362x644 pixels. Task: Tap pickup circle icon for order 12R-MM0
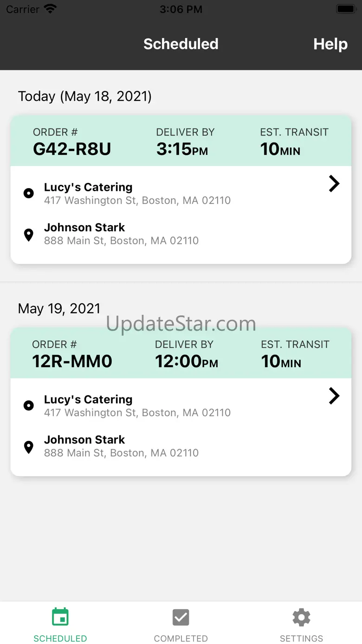[x=29, y=405]
